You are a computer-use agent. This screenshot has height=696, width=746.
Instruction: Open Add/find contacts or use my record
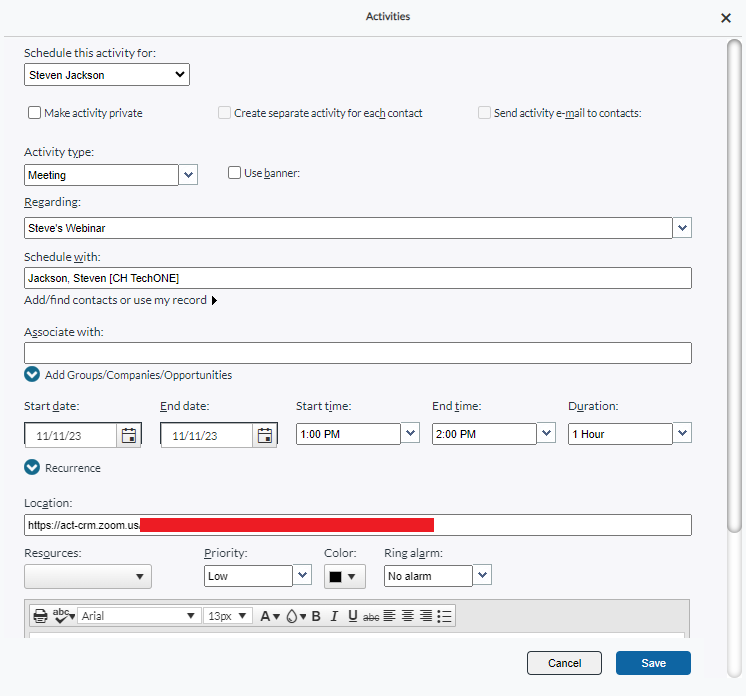click(121, 300)
